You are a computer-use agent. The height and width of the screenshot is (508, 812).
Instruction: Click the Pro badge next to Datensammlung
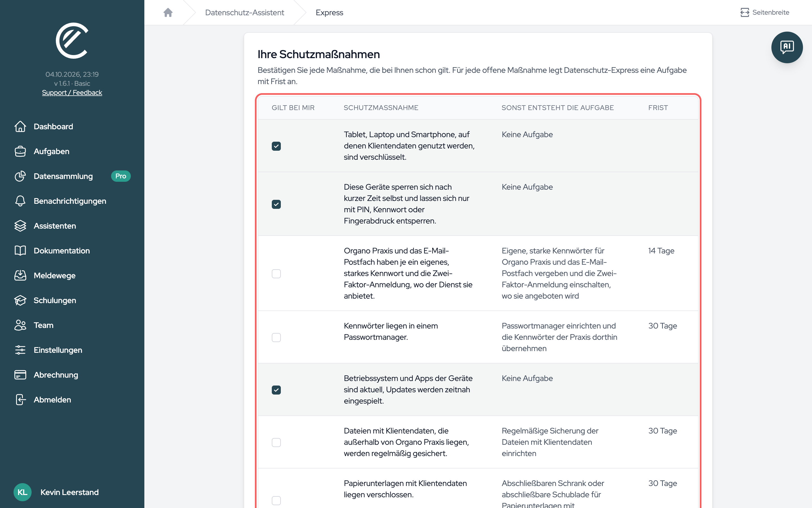pos(121,176)
